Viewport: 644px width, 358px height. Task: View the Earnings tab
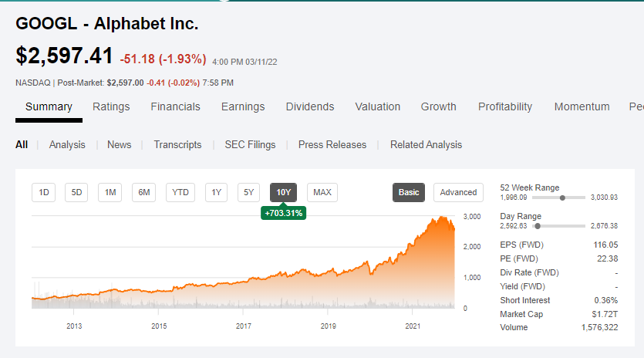click(243, 107)
